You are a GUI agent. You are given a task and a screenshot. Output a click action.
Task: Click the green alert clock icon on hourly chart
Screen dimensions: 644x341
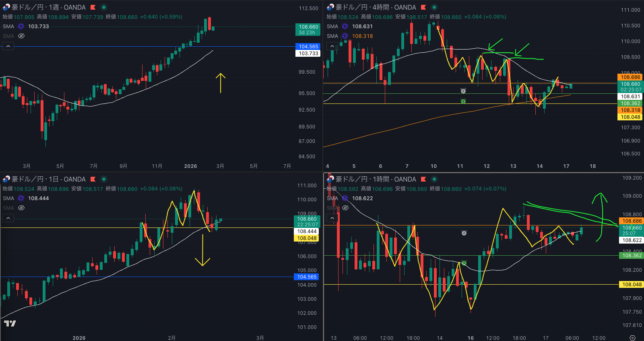(464, 263)
